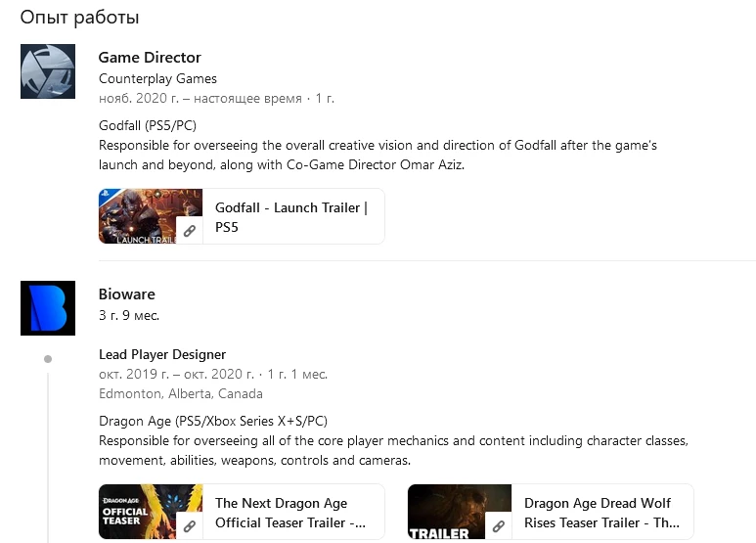Click the 'Edmonton, Alberta, Canada' location text
The image size is (756, 543).
pos(181,393)
